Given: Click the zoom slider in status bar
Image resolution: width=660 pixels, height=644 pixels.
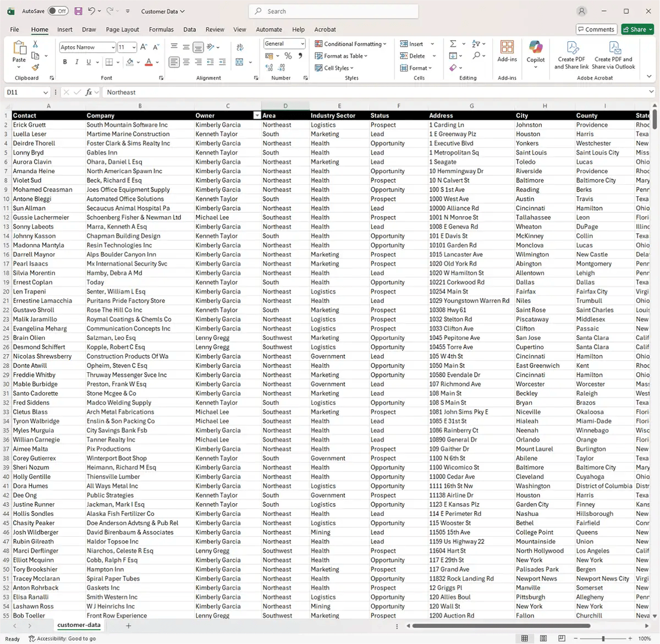Looking at the screenshot, I should pos(603,639).
